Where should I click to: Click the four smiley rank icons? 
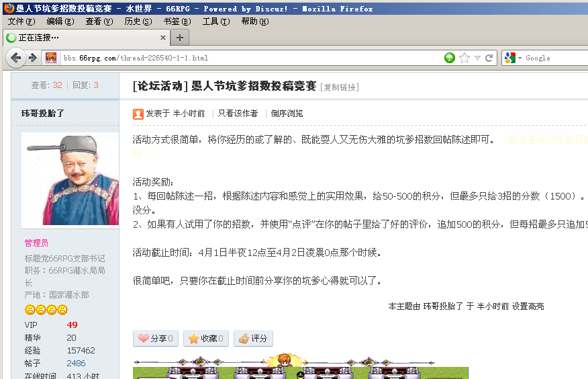[46, 310]
